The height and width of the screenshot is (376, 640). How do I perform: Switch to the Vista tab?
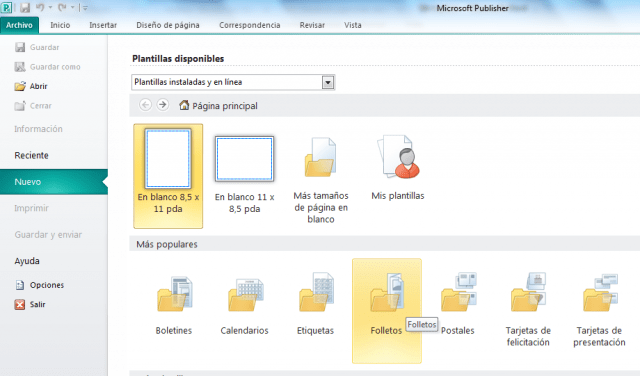[352, 25]
